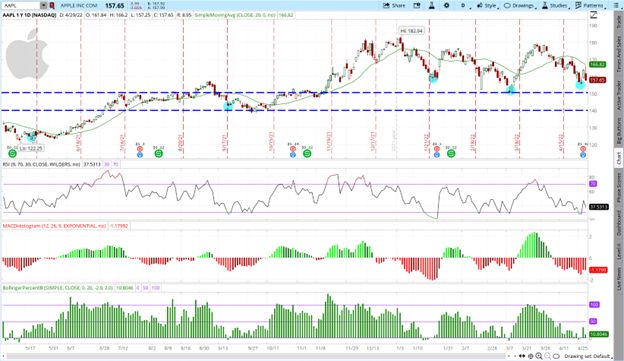Click the purple 100 Bollinger level tag
This screenshot has width=624, height=361.
[594, 304]
